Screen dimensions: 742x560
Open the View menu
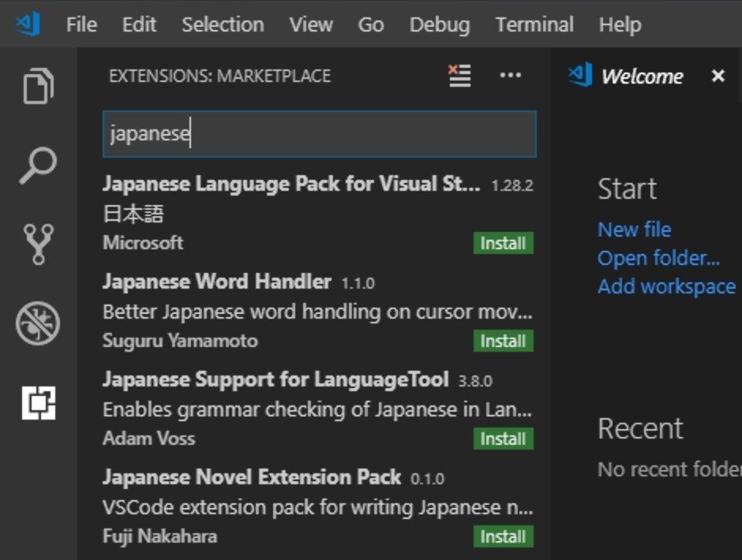point(311,24)
